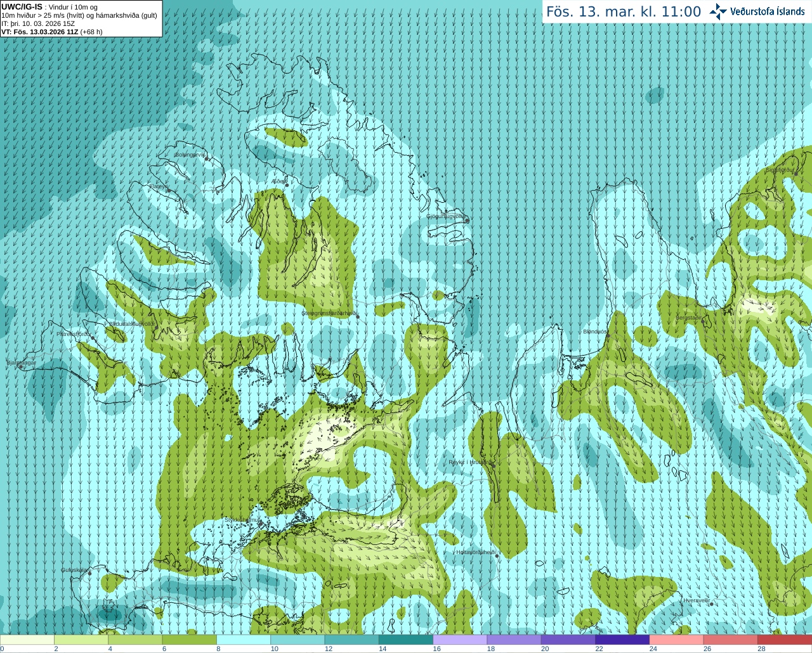Viewport: 812px width, 653px height.
Task: Select the Holtavörðuheiði station label
Action: pyautogui.click(x=475, y=552)
